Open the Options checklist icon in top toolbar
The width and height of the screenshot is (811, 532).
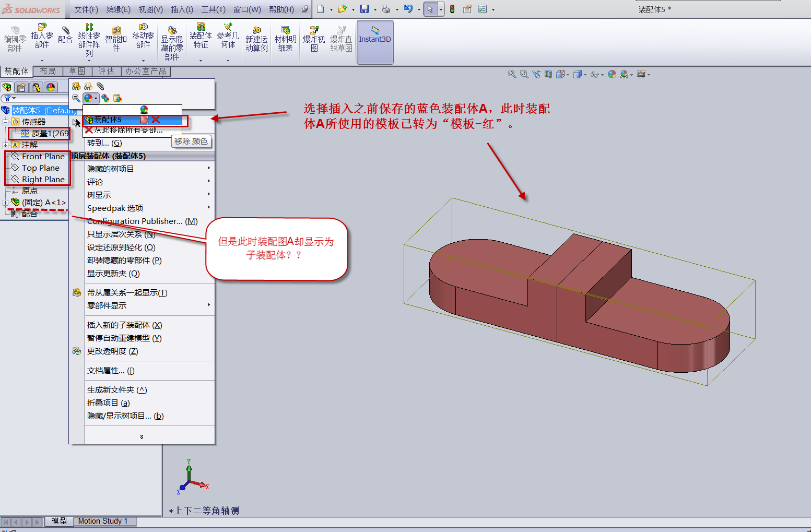coord(483,9)
